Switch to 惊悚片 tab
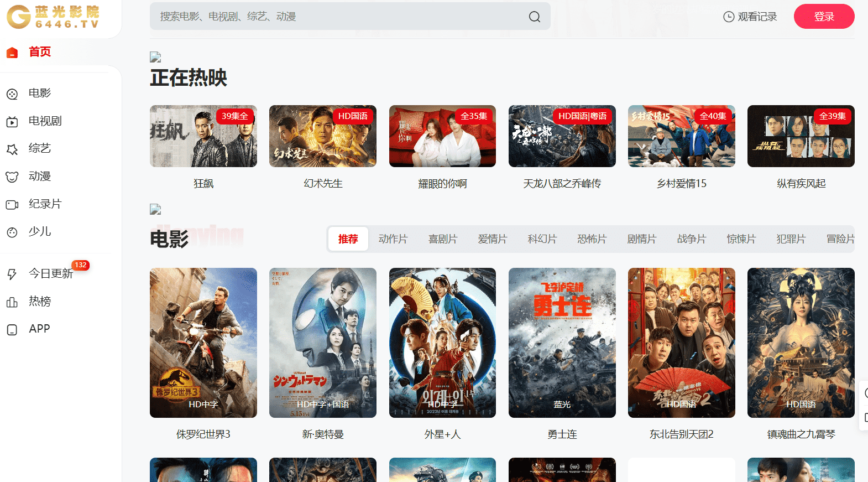This screenshot has height=482, width=868. [741, 239]
